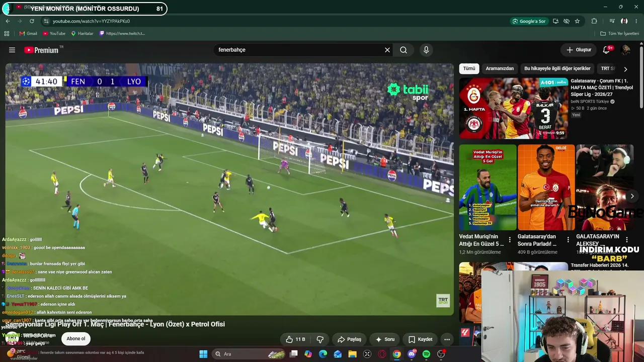This screenshot has height=362, width=644.
Task: Open OBS Studio from the taskbar
Action: (x=441, y=354)
